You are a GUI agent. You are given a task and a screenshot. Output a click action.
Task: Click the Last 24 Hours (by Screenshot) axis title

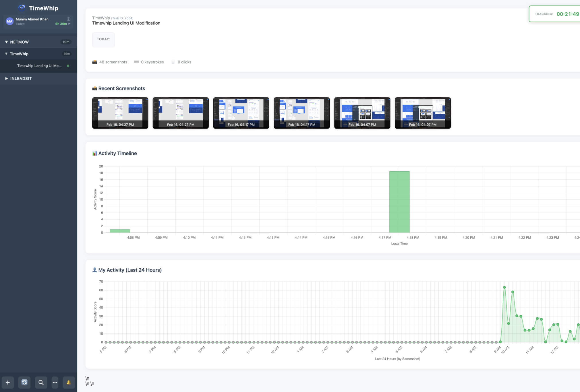[x=398, y=359]
